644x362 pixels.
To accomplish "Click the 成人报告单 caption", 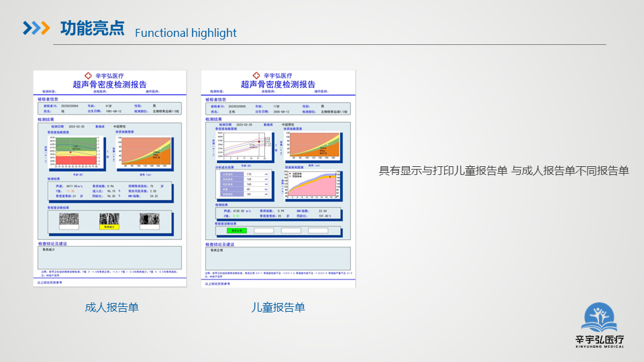I will click(111, 308).
